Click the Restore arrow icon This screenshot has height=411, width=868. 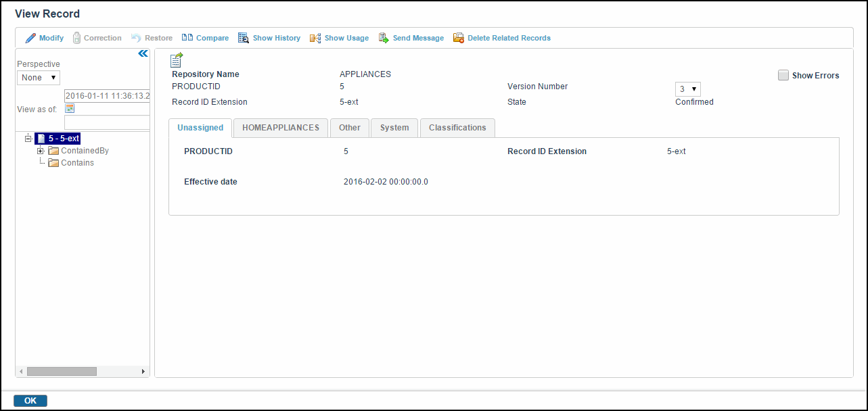[x=136, y=39]
